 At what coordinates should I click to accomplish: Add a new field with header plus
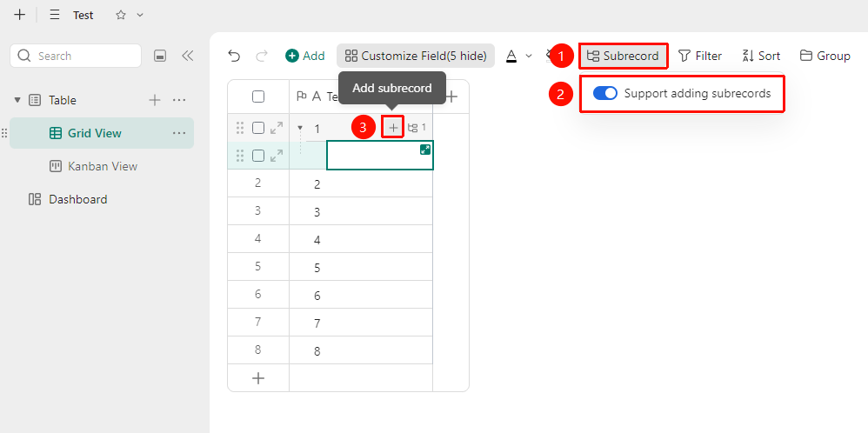pyautogui.click(x=451, y=97)
